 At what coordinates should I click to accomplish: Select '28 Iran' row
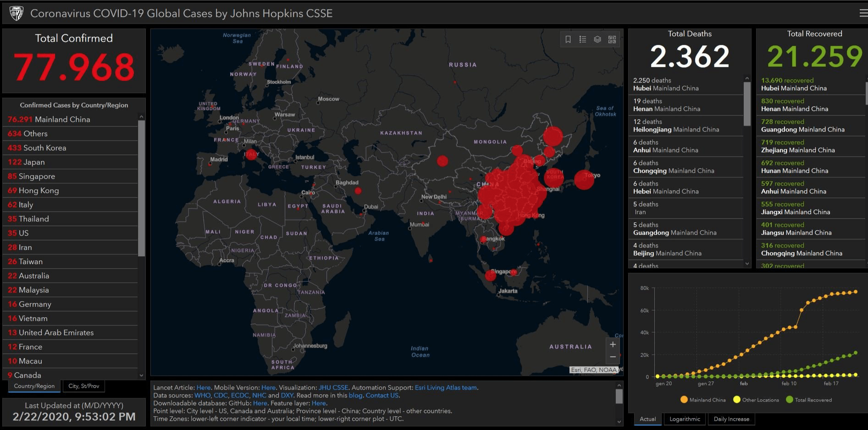[70, 247]
